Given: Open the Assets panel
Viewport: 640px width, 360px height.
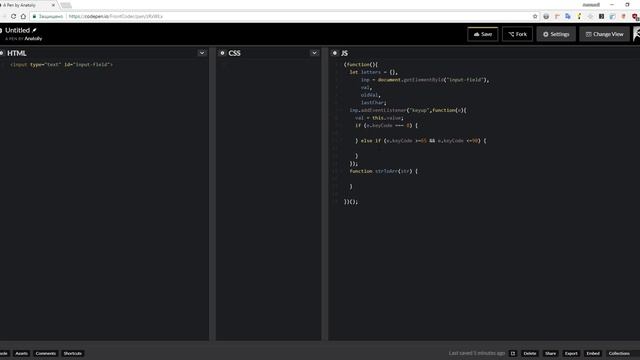Looking at the screenshot, I should click(x=22, y=353).
